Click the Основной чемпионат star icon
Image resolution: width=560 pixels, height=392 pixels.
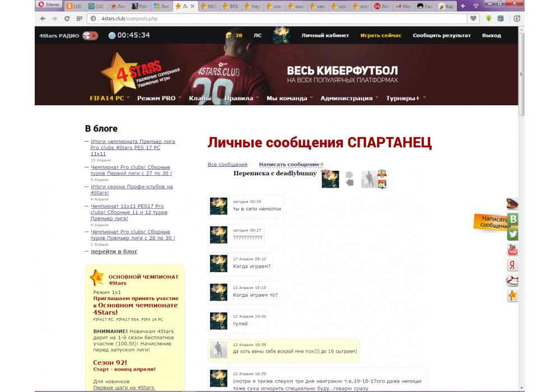[x=97, y=277]
